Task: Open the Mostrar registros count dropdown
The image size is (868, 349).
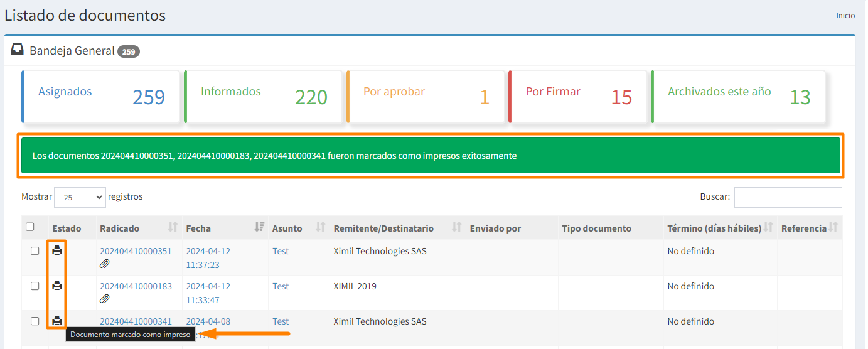Action: tap(80, 197)
